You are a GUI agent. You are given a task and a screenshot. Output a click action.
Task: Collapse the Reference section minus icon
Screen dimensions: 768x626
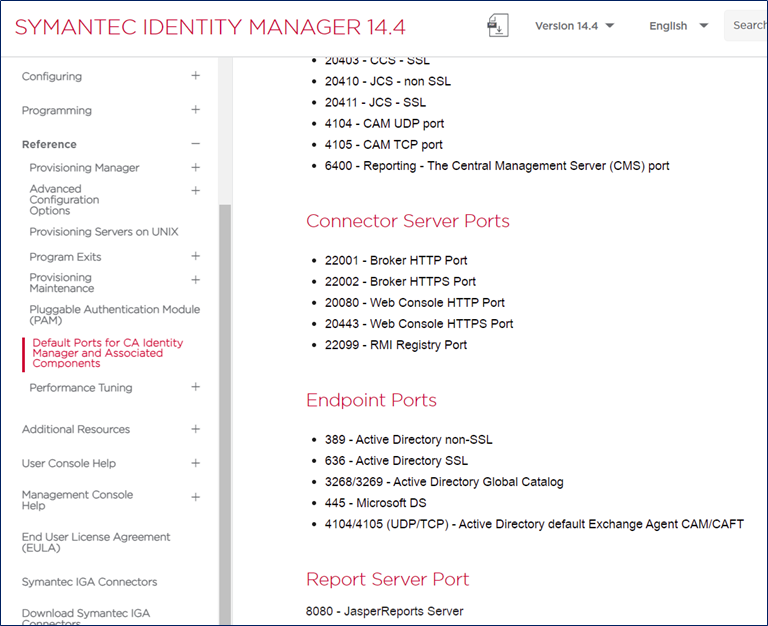click(x=195, y=144)
